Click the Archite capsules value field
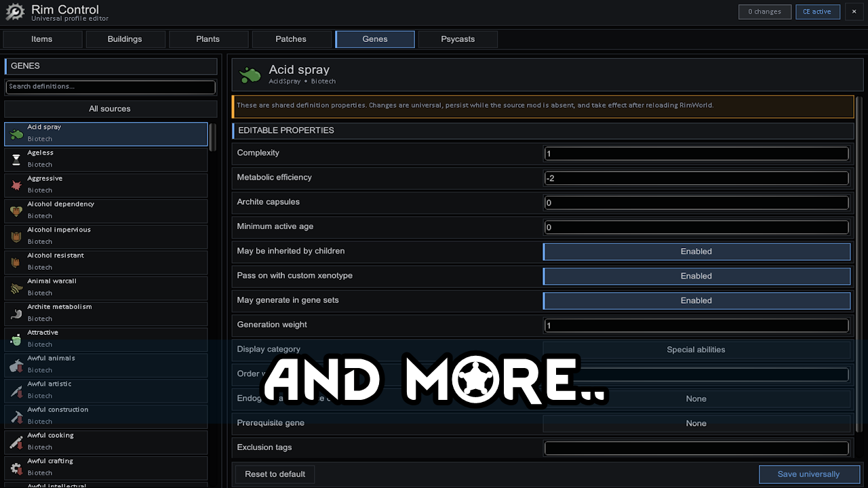Image resolution: width=868 pixels, height=488 pixels. coord(696,203)
